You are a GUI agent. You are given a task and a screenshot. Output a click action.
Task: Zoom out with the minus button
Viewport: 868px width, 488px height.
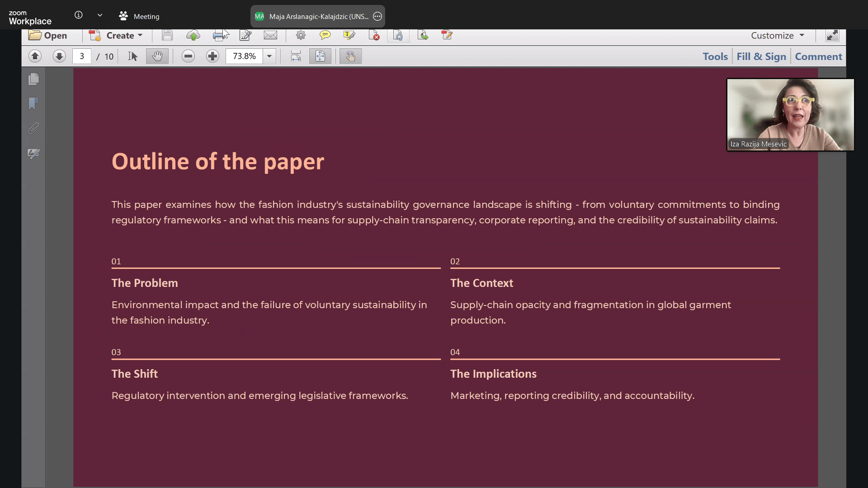point(188,56)
